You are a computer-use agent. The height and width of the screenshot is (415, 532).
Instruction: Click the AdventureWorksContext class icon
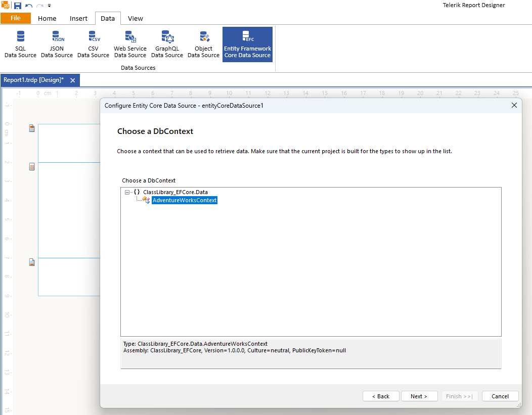point(146,200)
